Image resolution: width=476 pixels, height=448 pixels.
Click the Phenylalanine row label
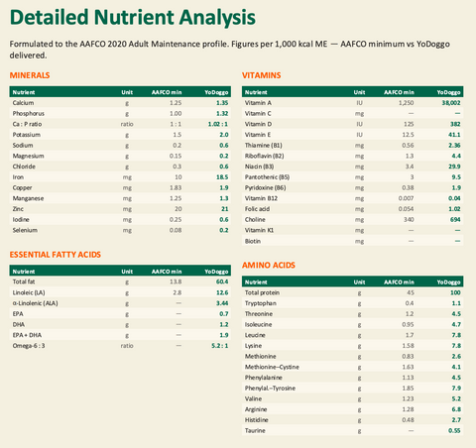click(264, 378)
